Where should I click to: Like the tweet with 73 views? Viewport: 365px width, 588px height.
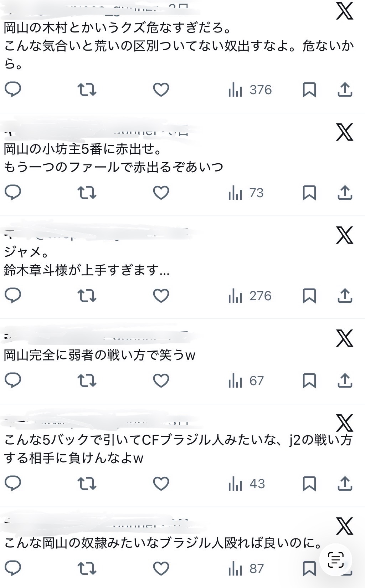(x=161, y=193)
